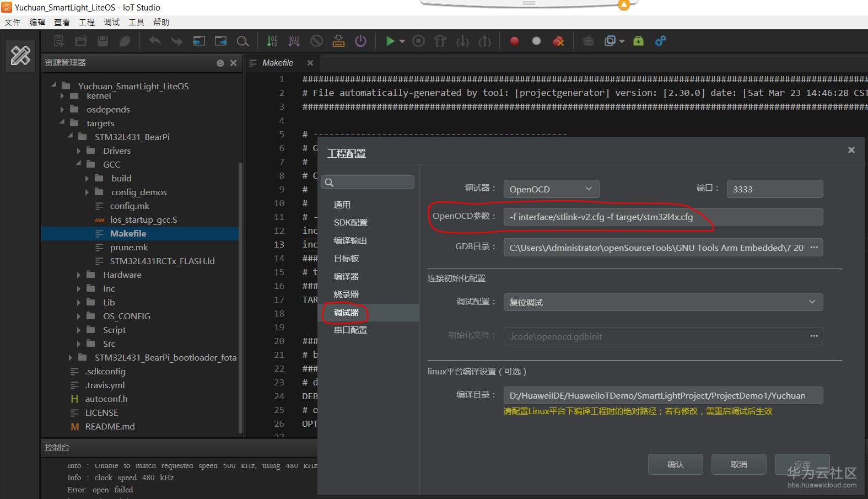Screen dimensions: 868x499
Task: Click the port field showing 3333
Action: pos(775,189)
